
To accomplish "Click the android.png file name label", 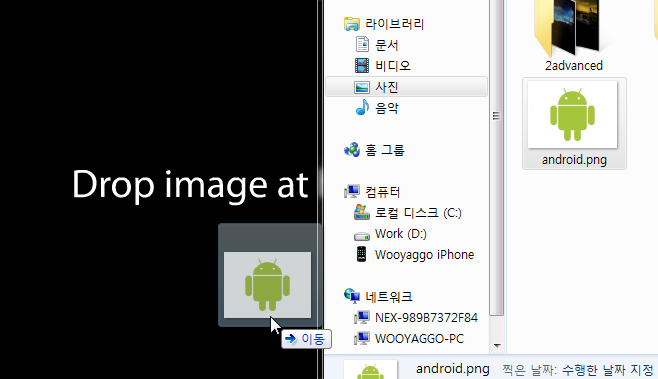I will tap(574, 160).
